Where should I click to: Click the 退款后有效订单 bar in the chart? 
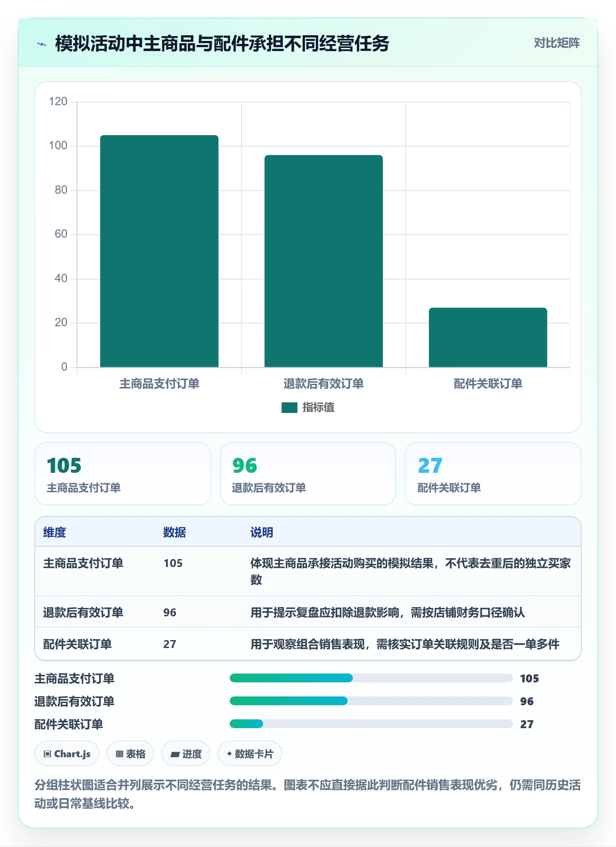323,261
